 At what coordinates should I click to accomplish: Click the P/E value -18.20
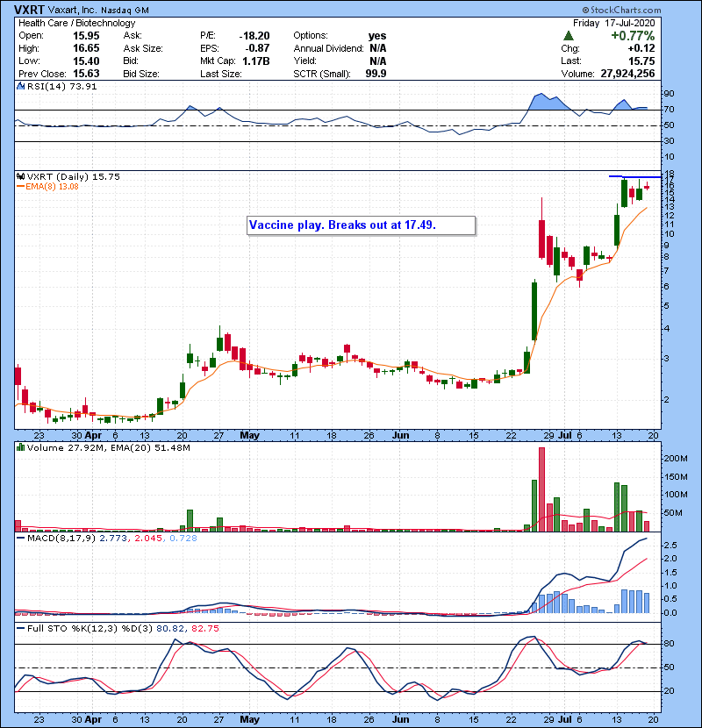point(254,36)
